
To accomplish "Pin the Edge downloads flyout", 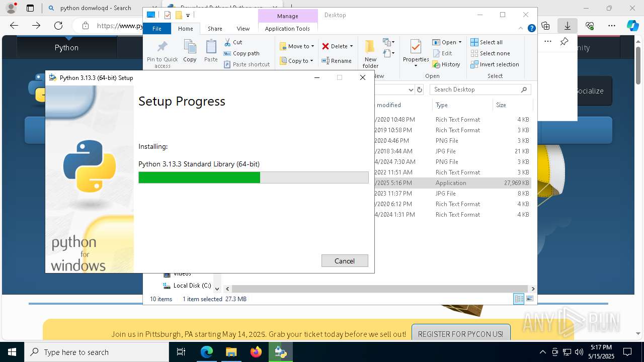I will [x=565, y=42].
